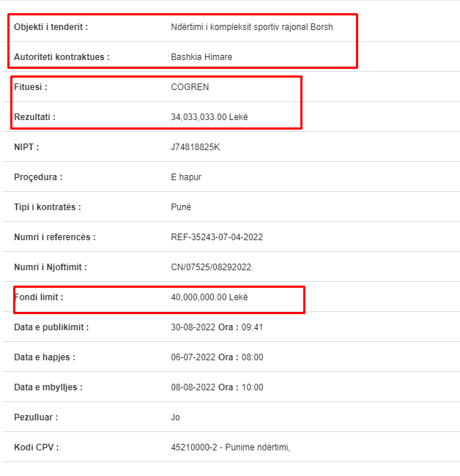
Task: Click the Pezulluar value Jo
Action: coord(175,417)
